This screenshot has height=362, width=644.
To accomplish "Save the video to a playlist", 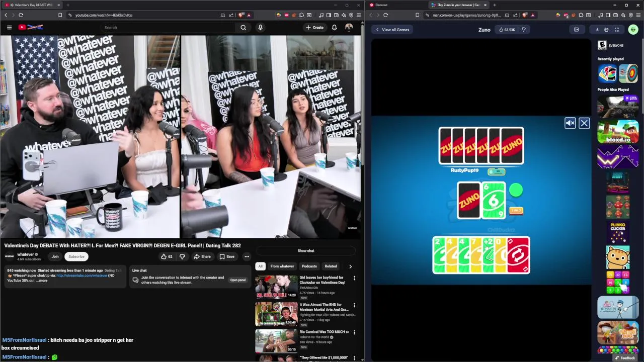I will [227, 256].
